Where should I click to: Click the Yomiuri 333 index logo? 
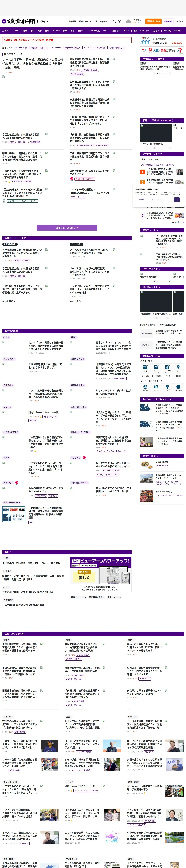(x=145, y=41)
